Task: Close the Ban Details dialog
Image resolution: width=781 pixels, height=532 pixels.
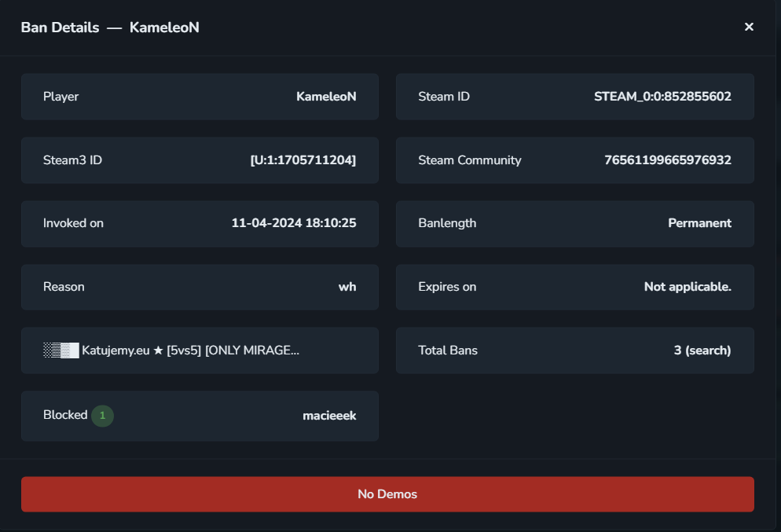Action: pos(749,27)
